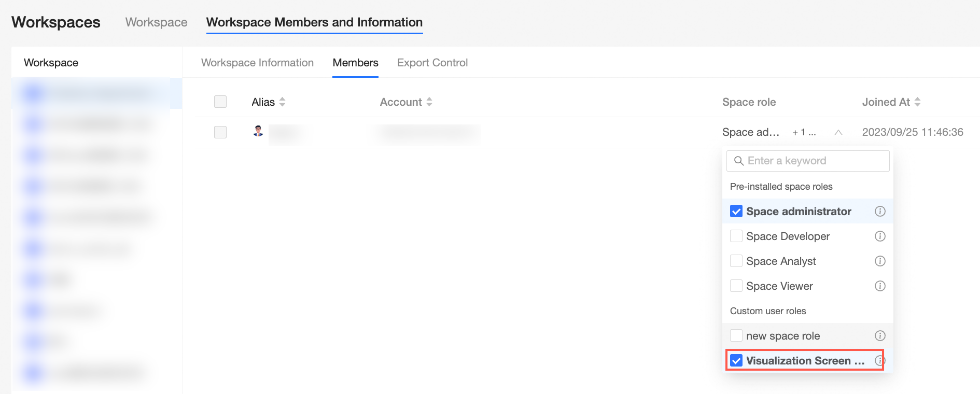Select the Space Analyst option
Screen dimensions: 980x394
(780, 261)
